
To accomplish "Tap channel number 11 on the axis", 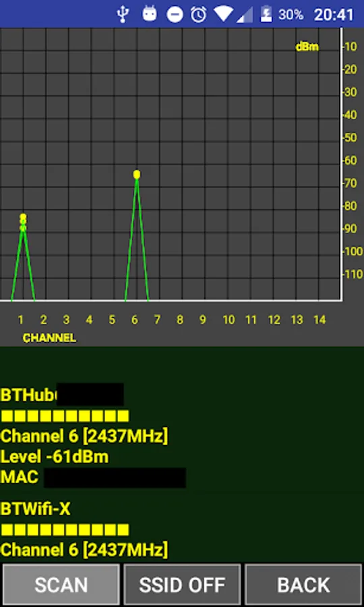I will pyautogui.click(x=251, y=320).
